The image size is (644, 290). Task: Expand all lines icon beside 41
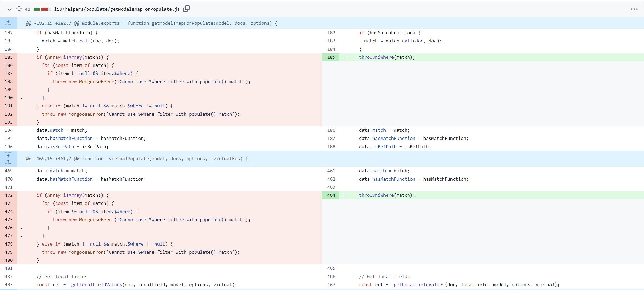click(19, 9)
